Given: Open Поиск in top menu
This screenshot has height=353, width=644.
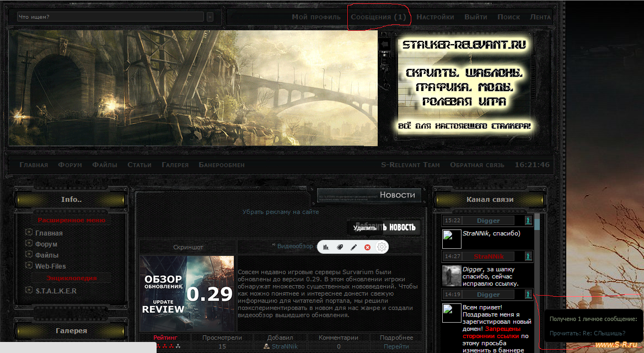Looking at the screenshot, I should coord(508,17).
